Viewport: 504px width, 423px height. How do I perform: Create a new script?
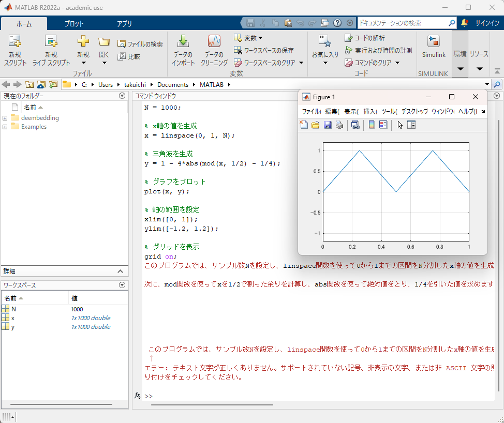[15, 51]
